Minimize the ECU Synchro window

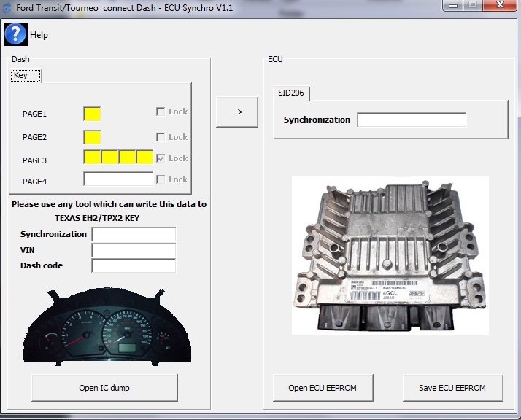point(453,5)
